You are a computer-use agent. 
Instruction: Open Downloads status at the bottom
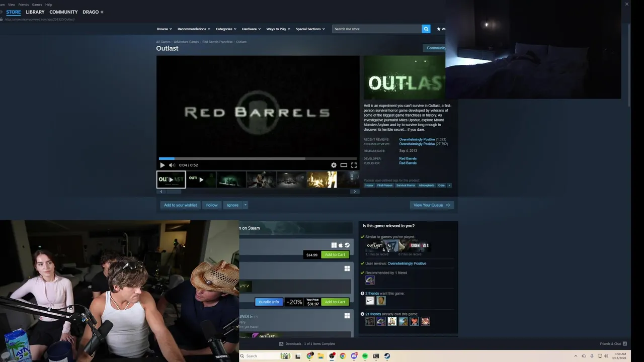(307, 344)
